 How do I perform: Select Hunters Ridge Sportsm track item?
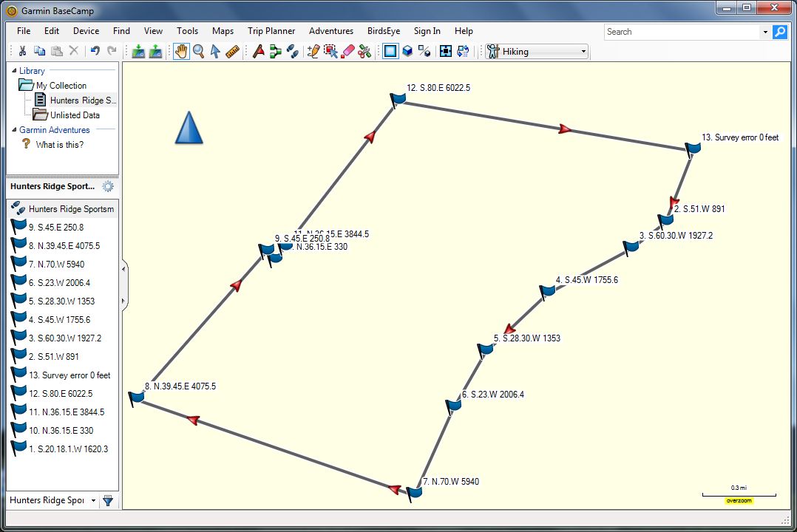(64, 209)
